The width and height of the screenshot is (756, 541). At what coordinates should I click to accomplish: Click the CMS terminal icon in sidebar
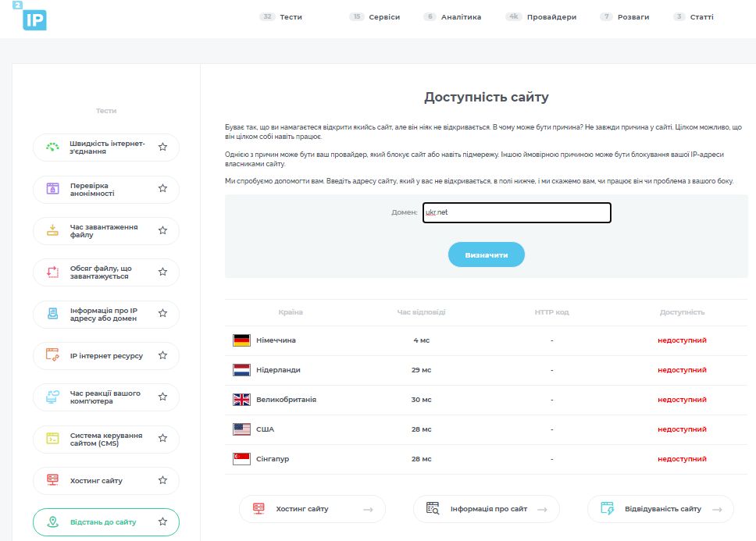pyautogui.click(x=52, y=439)
